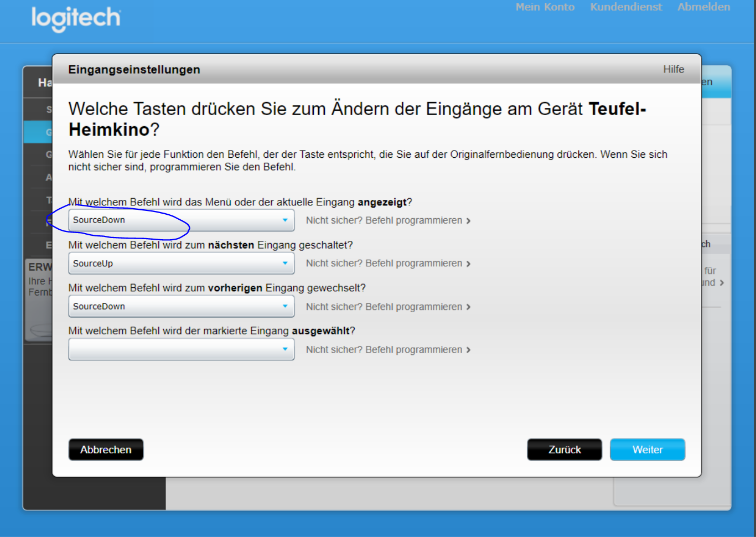Screen dimensions: 756x537
Task: Continue with the blue Weiter button
Action: (647, 450)
